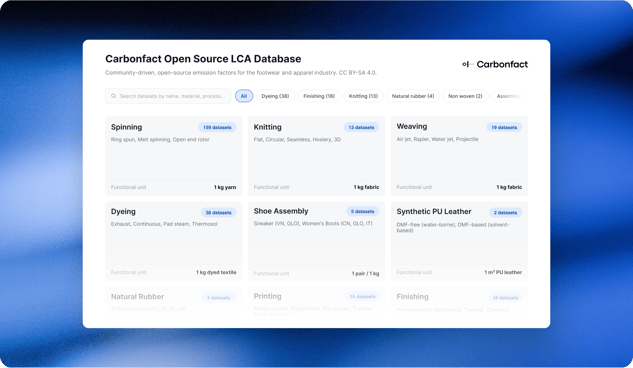Screen dimensions: 633x368
Task: Open the Weaving card title
Action: click(412, 126)
